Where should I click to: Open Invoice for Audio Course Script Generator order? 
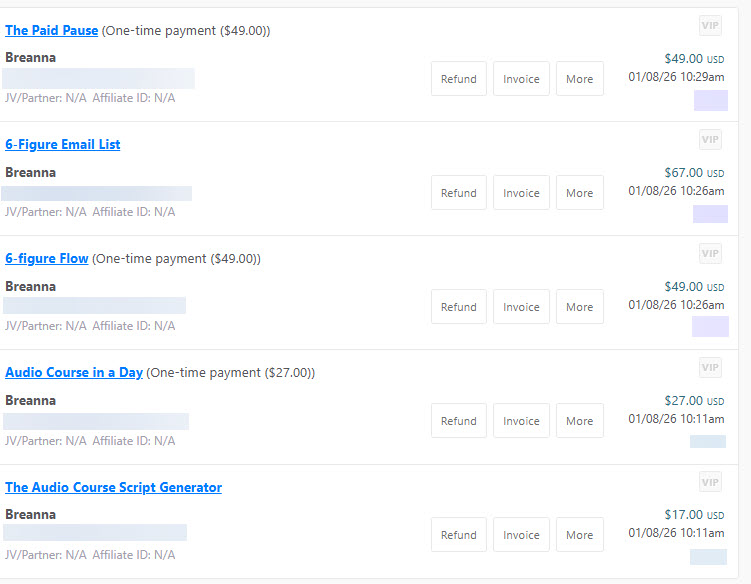521,535
